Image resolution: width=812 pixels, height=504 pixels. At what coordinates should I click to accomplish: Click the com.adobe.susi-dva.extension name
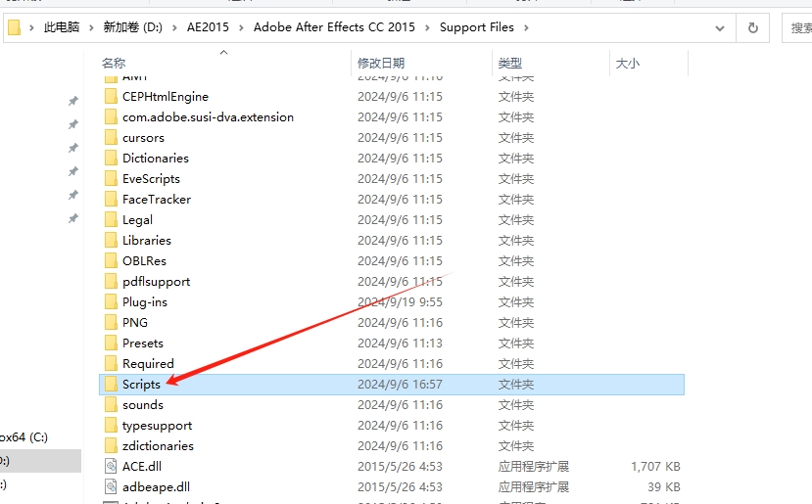[x=209, y=116]
